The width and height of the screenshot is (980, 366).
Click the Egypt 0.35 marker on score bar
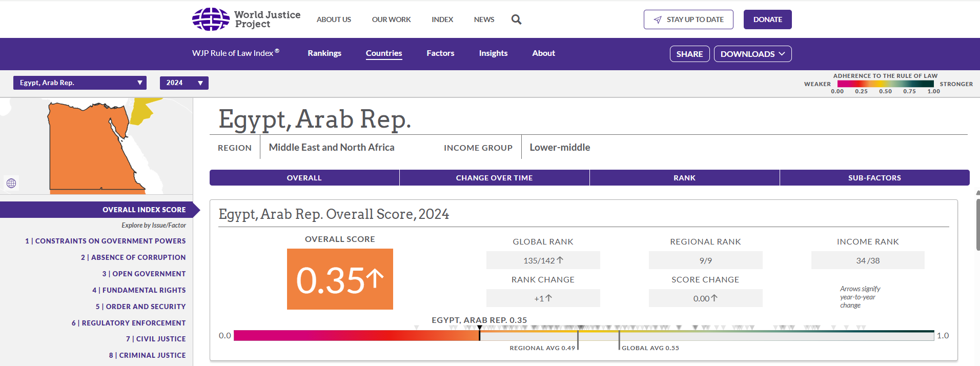(480, 333)
